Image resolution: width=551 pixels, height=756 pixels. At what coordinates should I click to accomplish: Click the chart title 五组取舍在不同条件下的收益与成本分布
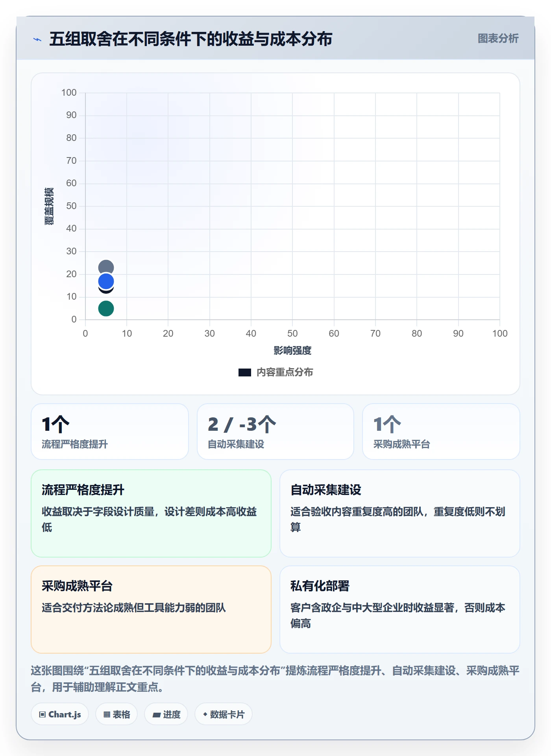[190, 39]
